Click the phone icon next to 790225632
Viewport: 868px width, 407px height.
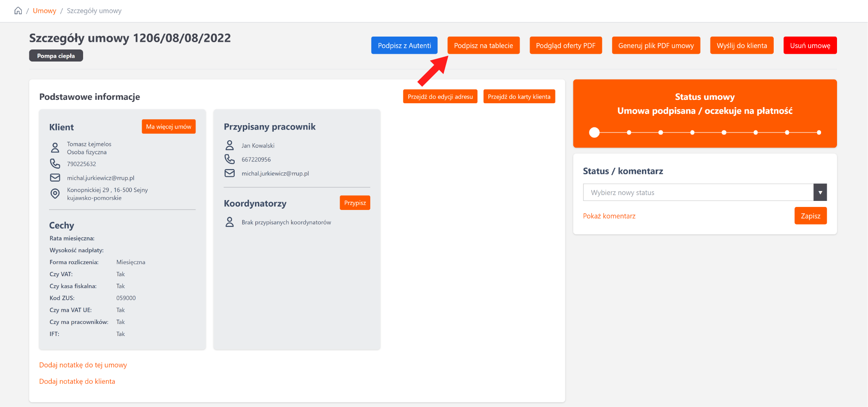point(55,164)
